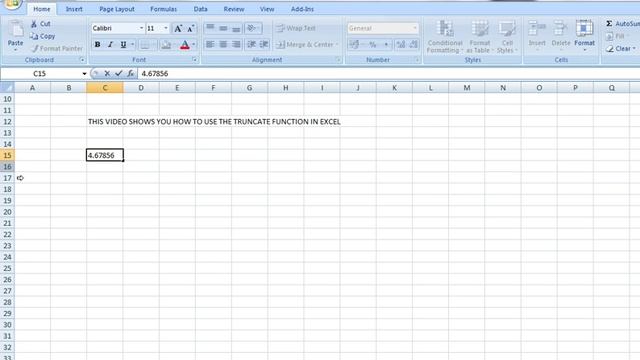Click the Insert cells button

(537, 36)
